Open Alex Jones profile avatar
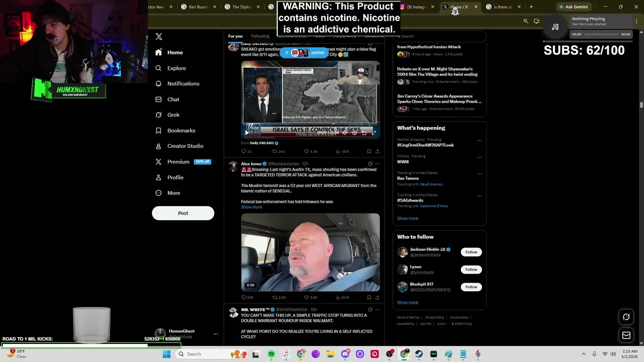Image resolution: width=644 pixels, height=362 pixels. tap(233, 165)
